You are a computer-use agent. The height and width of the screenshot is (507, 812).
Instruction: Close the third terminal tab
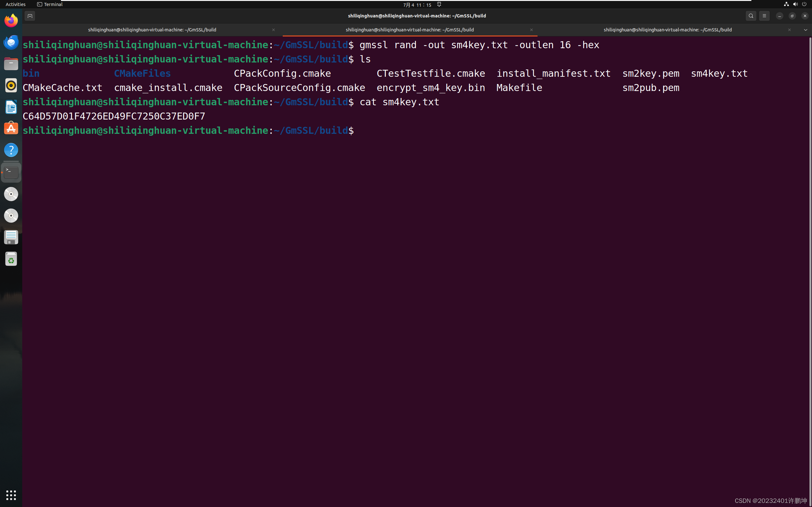[789, 30]
